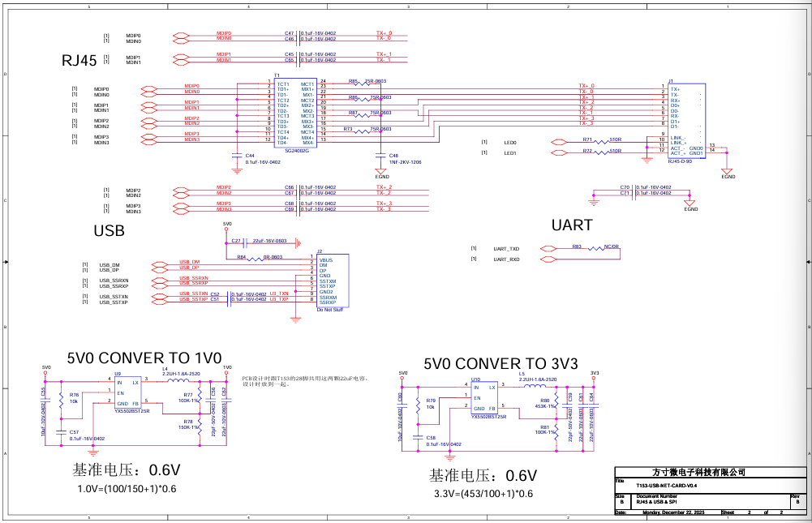Select the U9 regulator designator
This screenshot has width=812, height=523.
[x=118, y=374]
